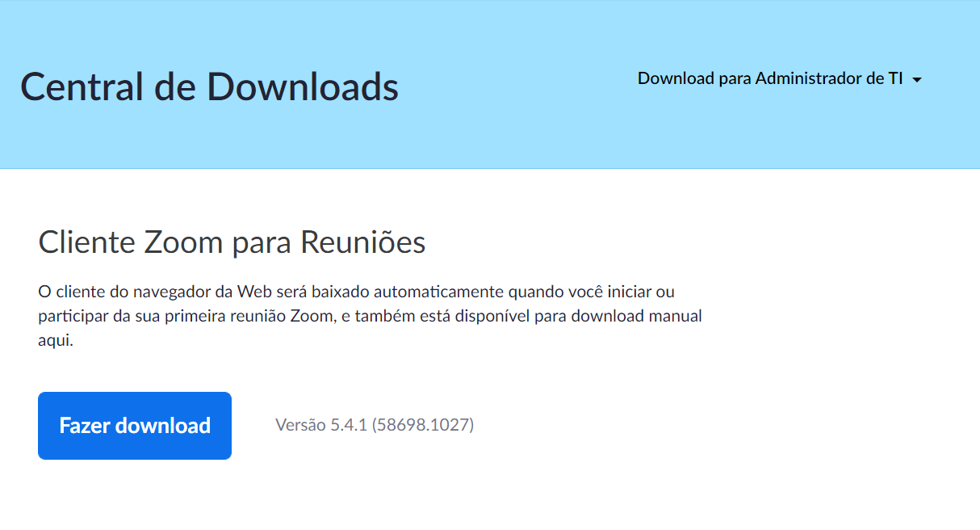Click the word "Central" in the header
This screenshot has height=530, width=980.
click(x=71, y=86)
